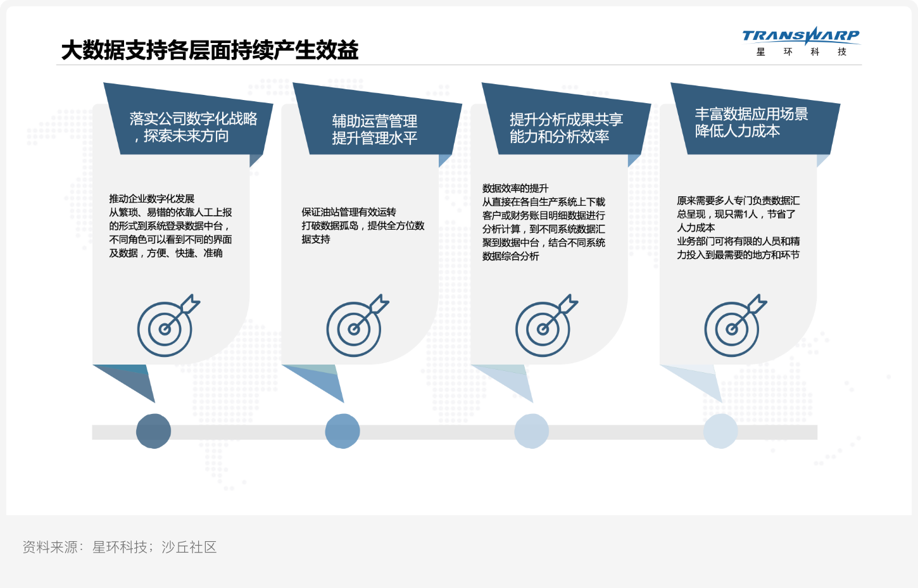
Task: Click the text 业务部门可将有限的人员和精
Action: [x=738, y=241]
